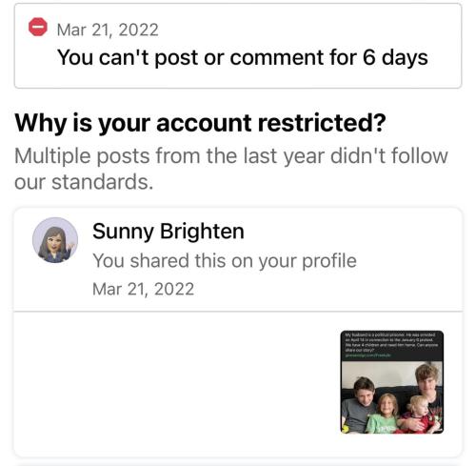476x466 pixels.
Task: Select "Why is your account restricted?" heading
Action: [x=200, y=123]
